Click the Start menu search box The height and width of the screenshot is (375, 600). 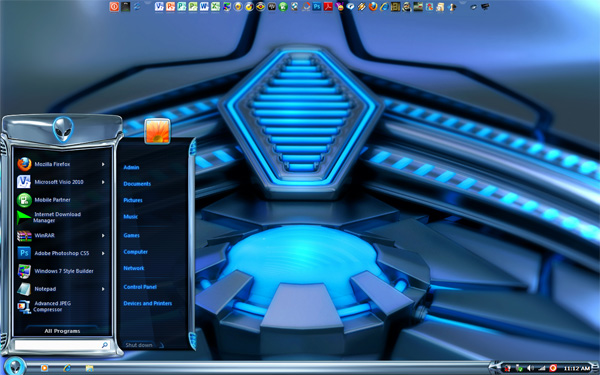click(x=62, y=345)
